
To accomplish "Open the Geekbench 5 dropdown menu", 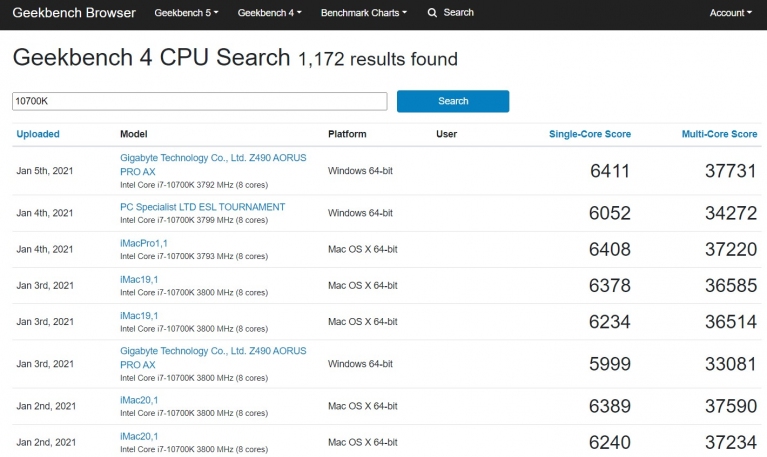I will pos(186,13).
